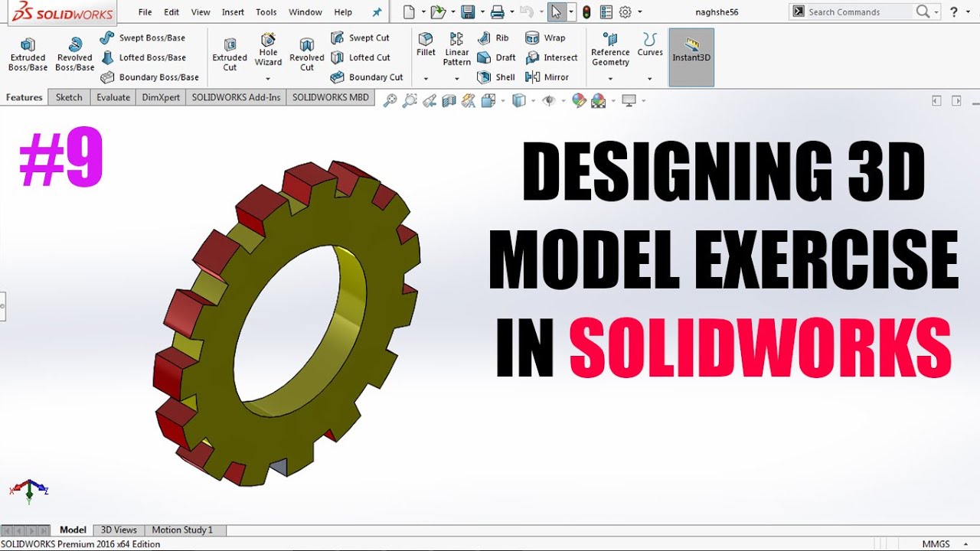Open File Properties icon

point(606,12)
